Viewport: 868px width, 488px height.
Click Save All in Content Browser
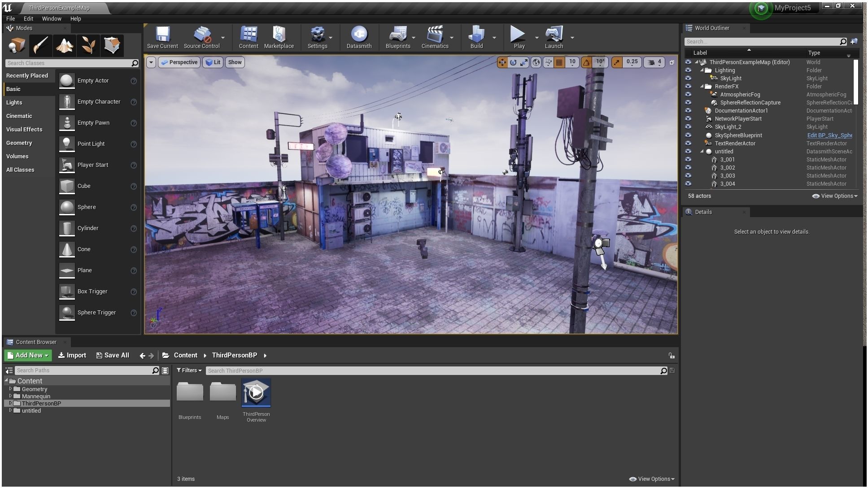pos(113,355)
